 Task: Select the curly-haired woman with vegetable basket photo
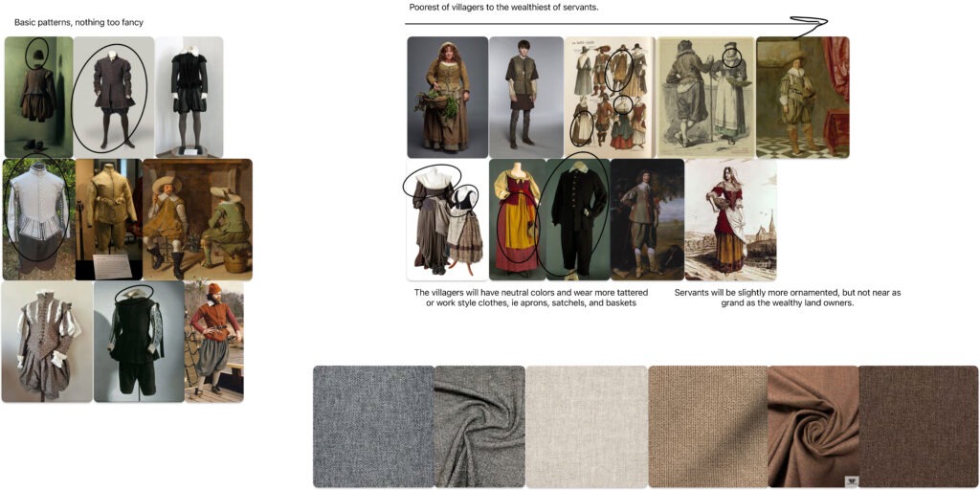[x=448, y=97]
